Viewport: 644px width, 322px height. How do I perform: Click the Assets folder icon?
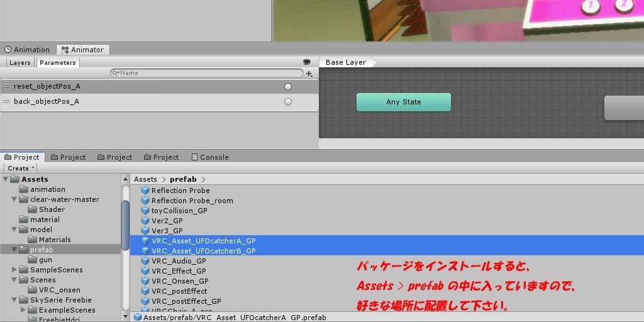point(15,179)
